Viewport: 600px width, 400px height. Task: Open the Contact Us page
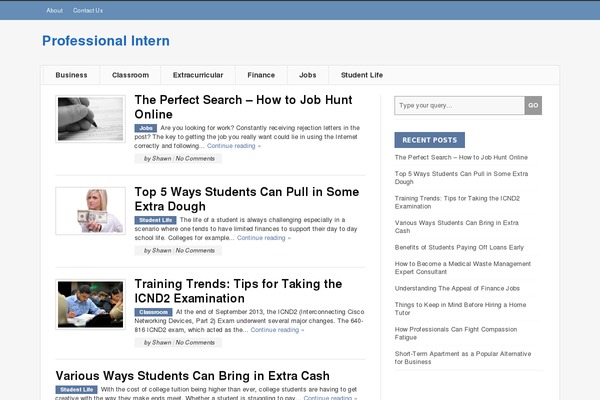click(x=88, y=10)
